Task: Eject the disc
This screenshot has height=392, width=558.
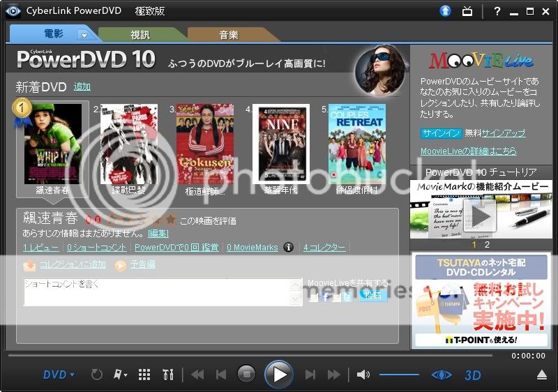Action: 542,375
